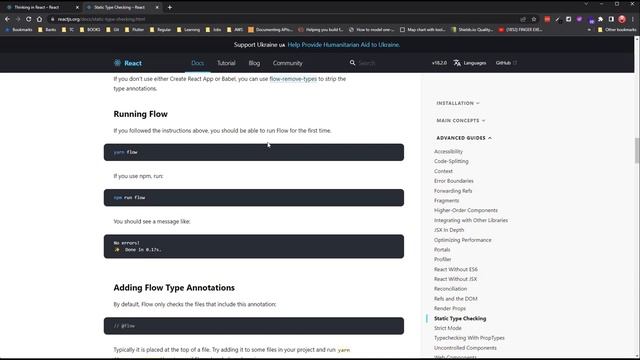Open the Forwarding Refs guide
Viewport: 640px width, 360px height.
click(x=453, y=191)
